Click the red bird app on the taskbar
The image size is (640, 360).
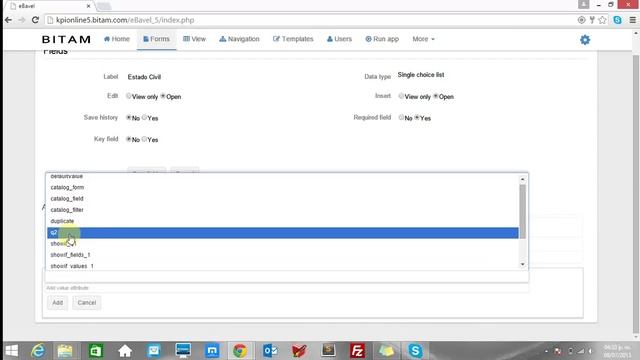(299, 351)
